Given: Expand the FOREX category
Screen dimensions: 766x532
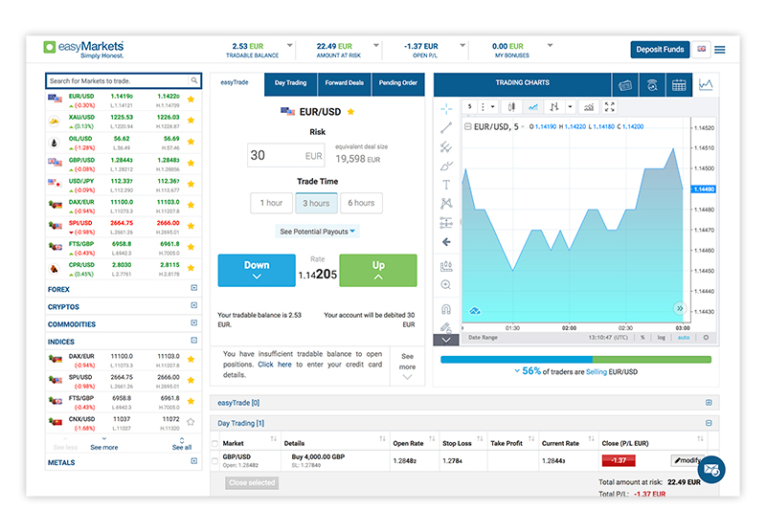Looking at the screenshot, I should click(194, 288).
